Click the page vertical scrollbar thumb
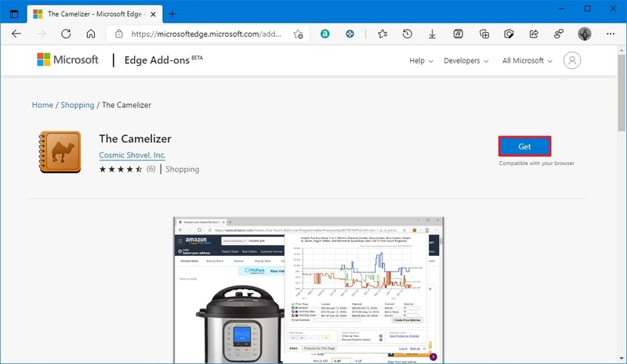 point(622,92)
